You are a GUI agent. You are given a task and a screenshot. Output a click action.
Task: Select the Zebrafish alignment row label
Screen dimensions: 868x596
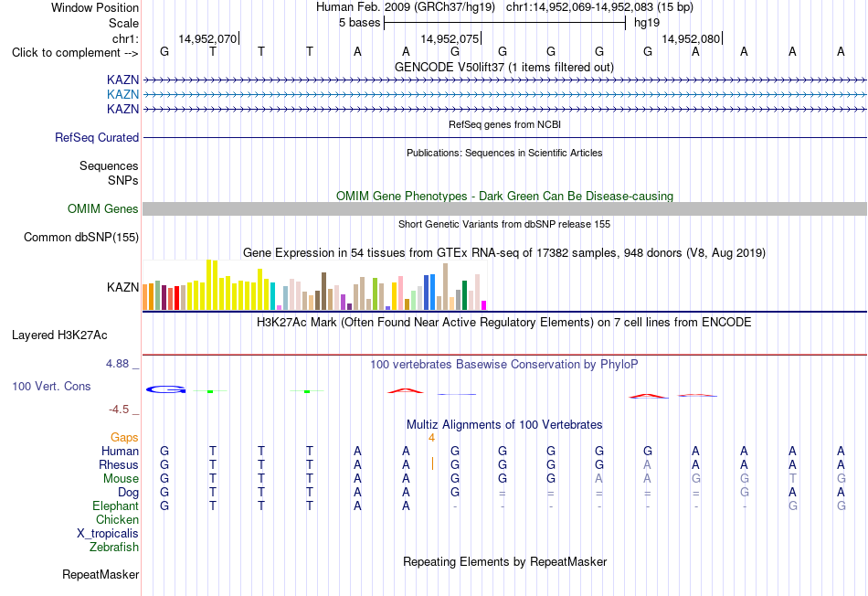(114, 548)
